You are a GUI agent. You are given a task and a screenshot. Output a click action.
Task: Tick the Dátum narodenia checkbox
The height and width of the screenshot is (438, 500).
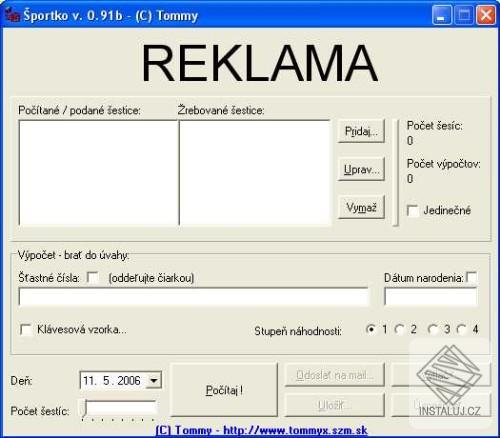click(x=472, y=277)
